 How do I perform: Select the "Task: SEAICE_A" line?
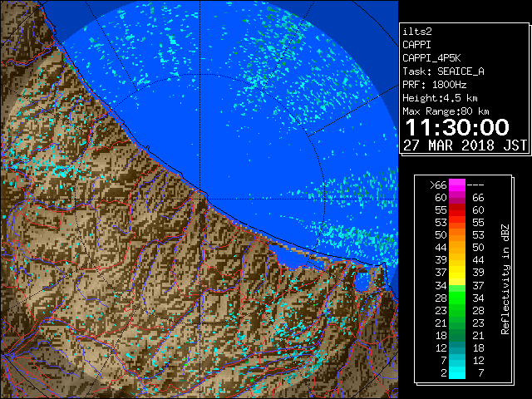[443, 71]
